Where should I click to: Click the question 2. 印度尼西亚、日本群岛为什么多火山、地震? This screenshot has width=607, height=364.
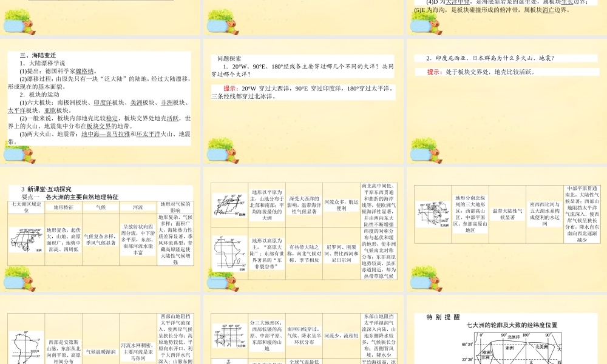click(x=490, y=58)
